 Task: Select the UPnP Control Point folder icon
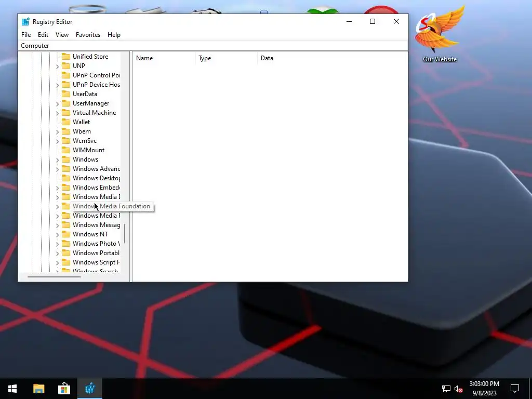tap(66, 75)
